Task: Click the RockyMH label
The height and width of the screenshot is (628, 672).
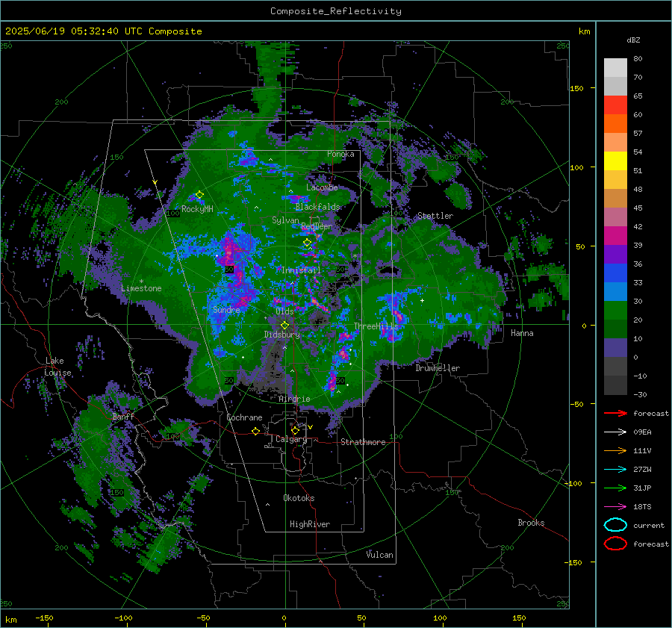Action: point(197,209)
